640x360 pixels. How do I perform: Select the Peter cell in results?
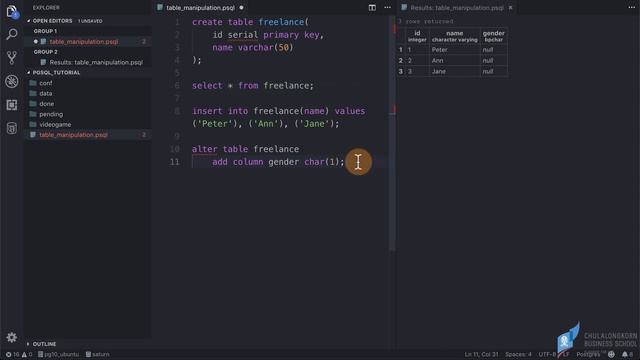455,50
